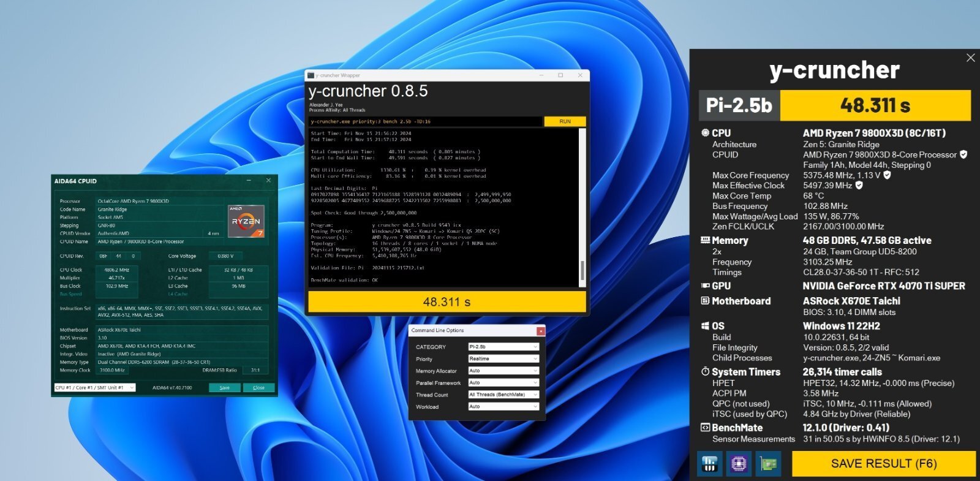The image size is (980, 481).
Task: Click the 48 GB DDR5, 47.58 GB active text
Action: (x=867, y=241)
